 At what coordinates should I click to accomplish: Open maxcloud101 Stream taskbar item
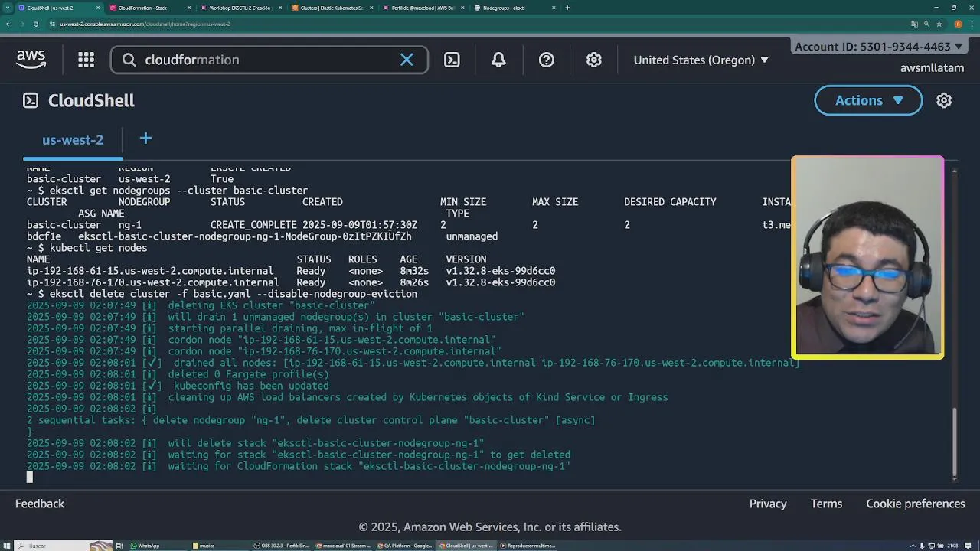click(345, 546)
